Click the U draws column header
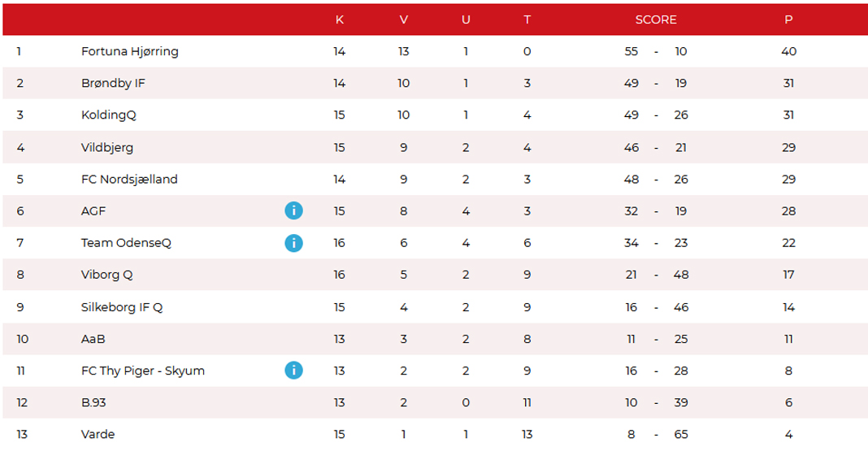The height and width of the screenshot is (451, 868). click(466, 20)
